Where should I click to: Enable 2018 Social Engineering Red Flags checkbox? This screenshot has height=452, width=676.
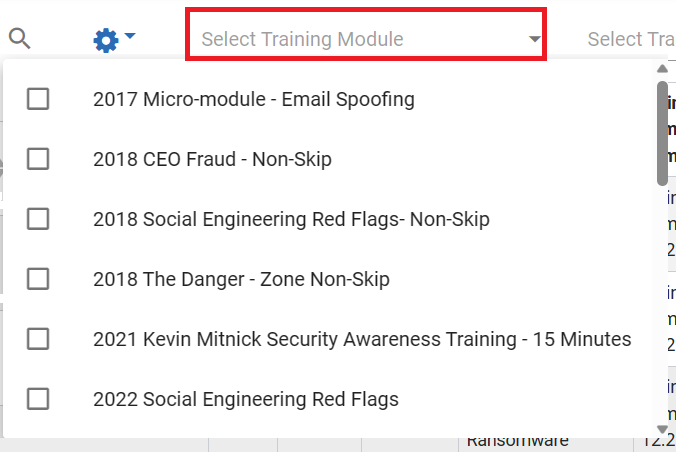click(38, 219)
